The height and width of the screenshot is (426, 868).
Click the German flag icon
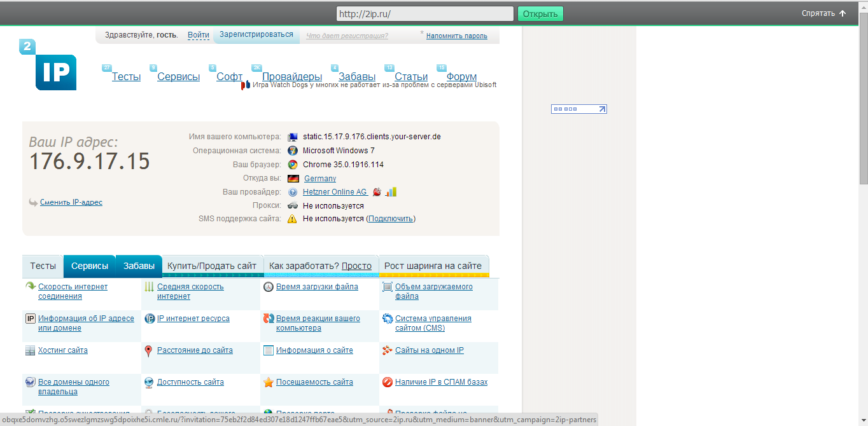(x=293, y=179)
